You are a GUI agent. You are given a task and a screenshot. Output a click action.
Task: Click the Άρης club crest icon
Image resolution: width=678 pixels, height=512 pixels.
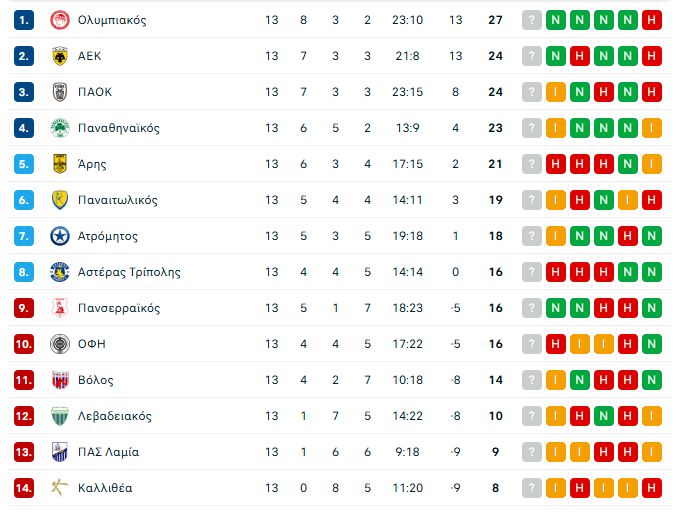click(x=59, y=164)
